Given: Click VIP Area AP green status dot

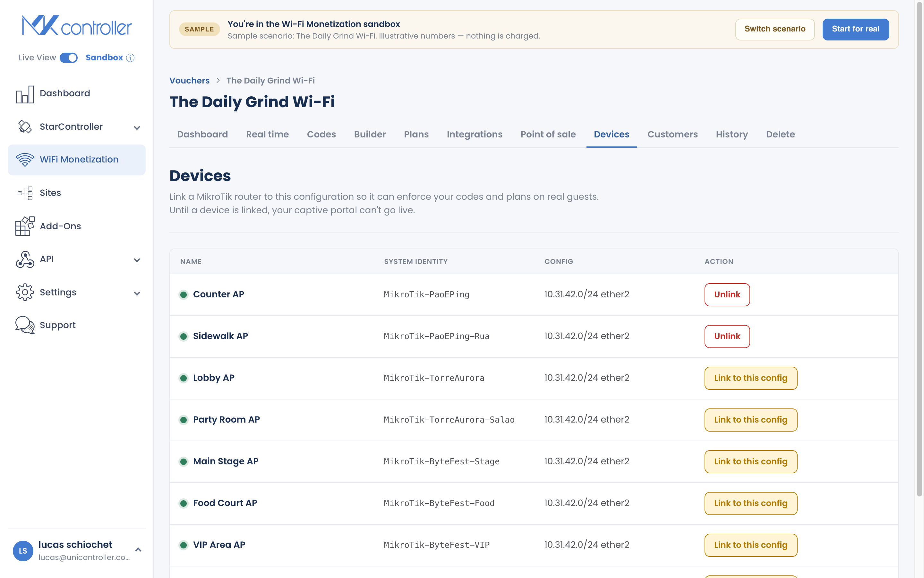Looking at the screenshot, I should [x=184, y=545].
